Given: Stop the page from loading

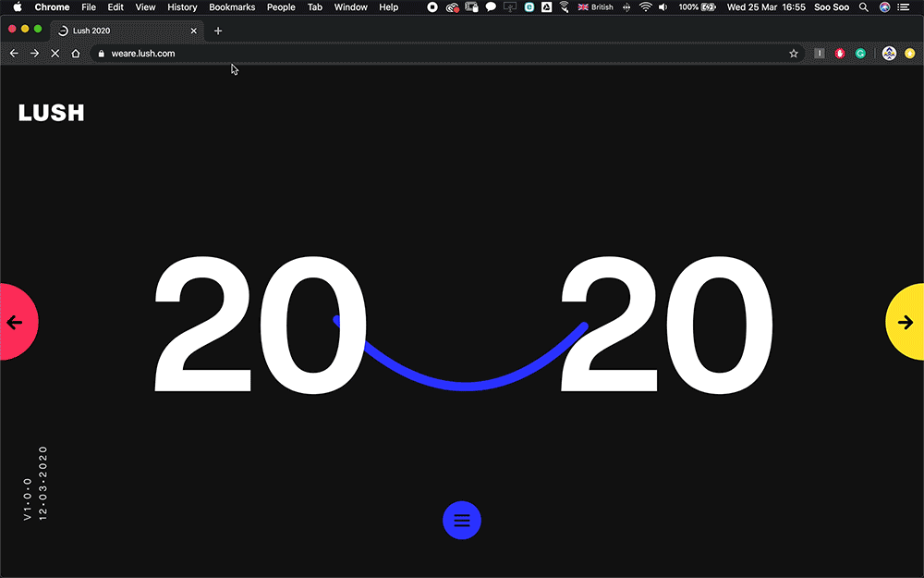Looking at the screenshot, I should coord(55,53).
